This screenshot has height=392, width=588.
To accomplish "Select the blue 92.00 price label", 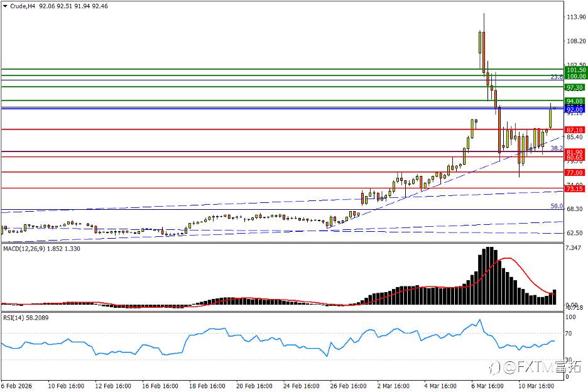I will click(x=575, y=109).
